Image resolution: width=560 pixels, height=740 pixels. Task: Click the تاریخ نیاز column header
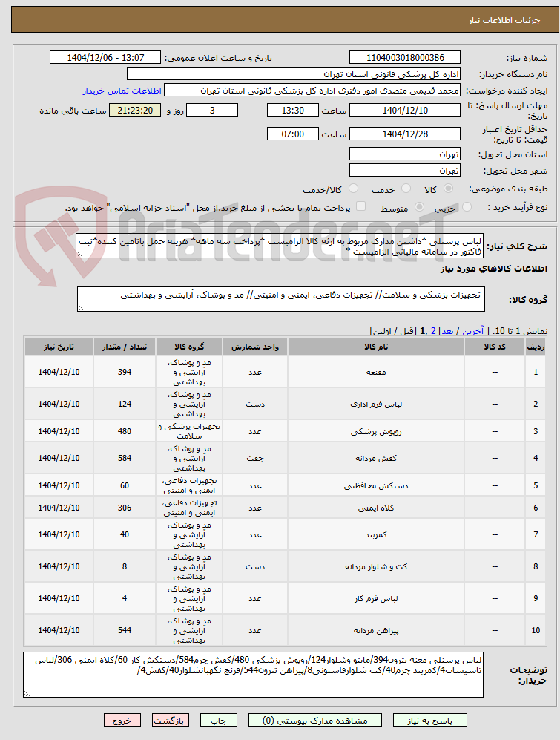[59, 347]
